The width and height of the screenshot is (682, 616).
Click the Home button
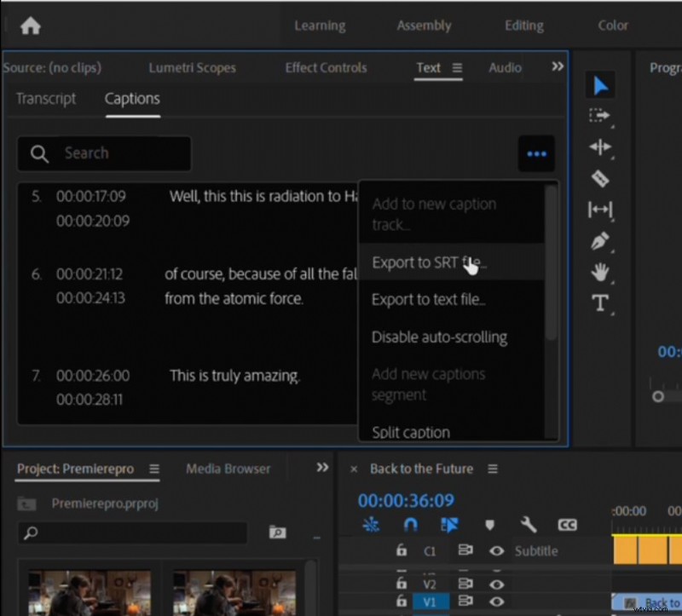tap(30, 26)
